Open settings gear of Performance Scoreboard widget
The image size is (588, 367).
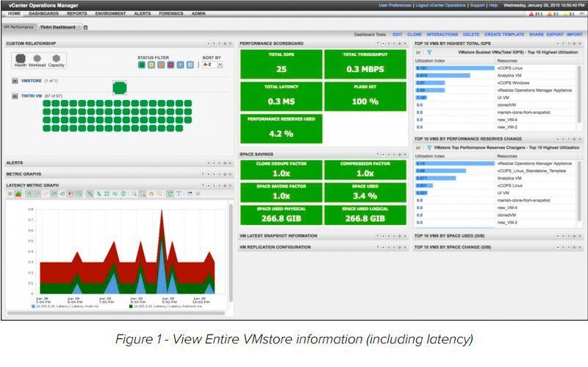399,43
